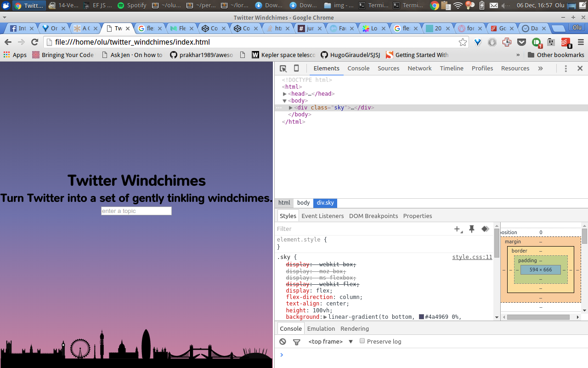The height and width of the screenshot is (368, 588).
Task: Switch to the Elements panel tab
Action: [327, 68]
